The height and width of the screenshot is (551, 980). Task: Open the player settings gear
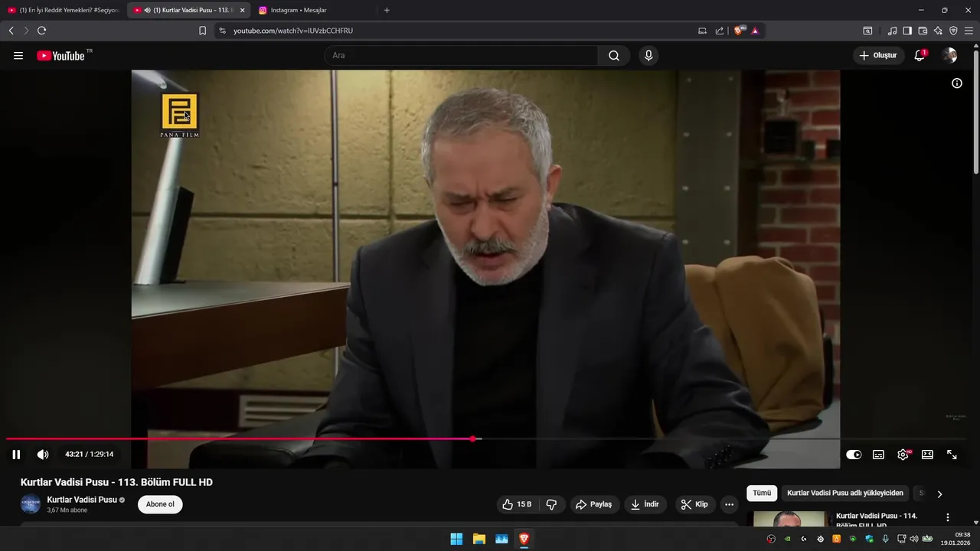(x=903, y=455)
